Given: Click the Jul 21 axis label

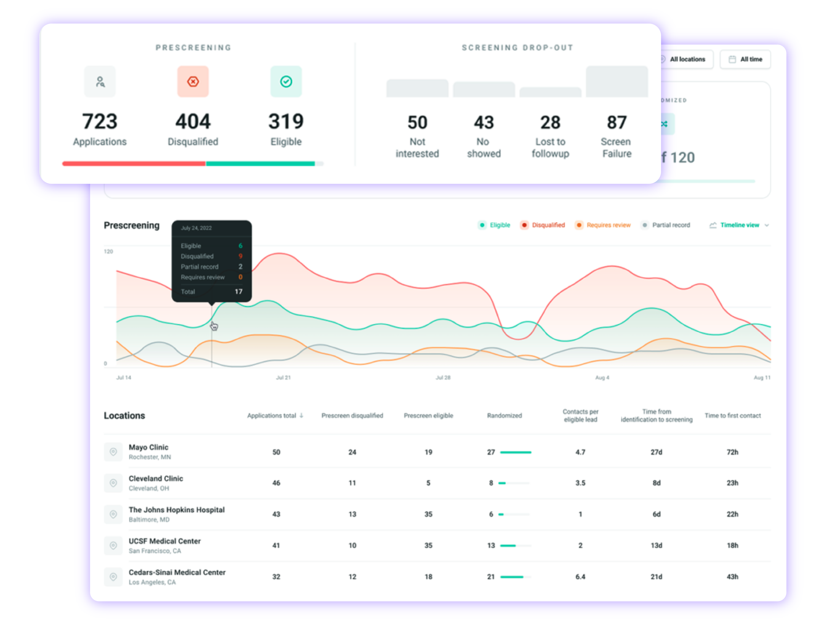Looking at the screenshot, I should [283, 378].
